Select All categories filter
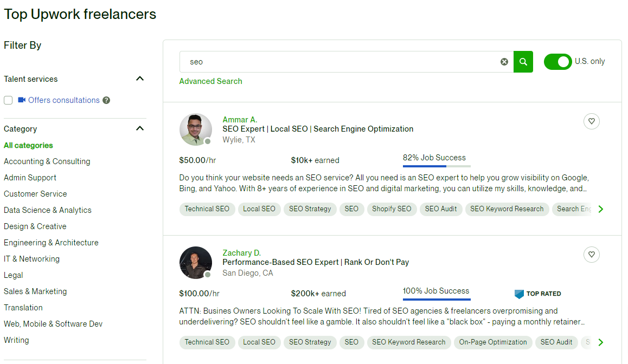 [x=28, y=145]
